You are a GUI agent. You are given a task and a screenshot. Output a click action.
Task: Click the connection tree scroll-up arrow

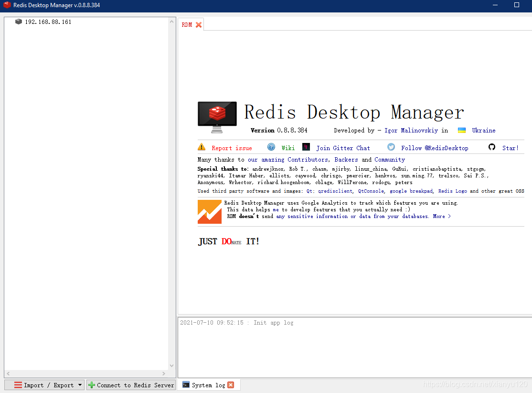tap(171, 22)
